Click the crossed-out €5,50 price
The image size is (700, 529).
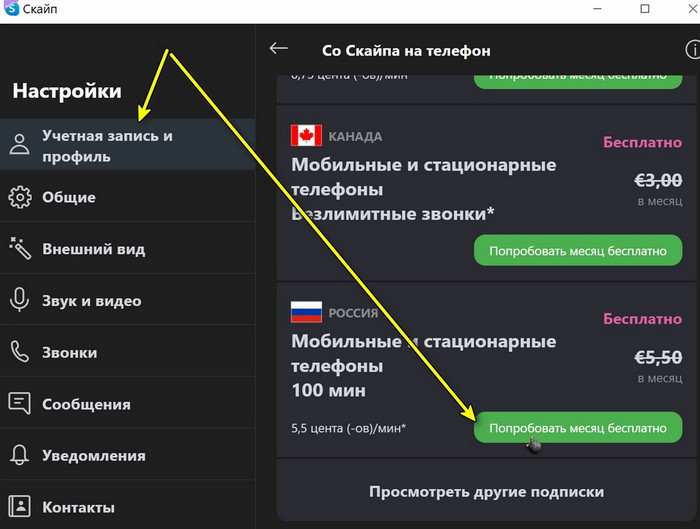(658, 357)
